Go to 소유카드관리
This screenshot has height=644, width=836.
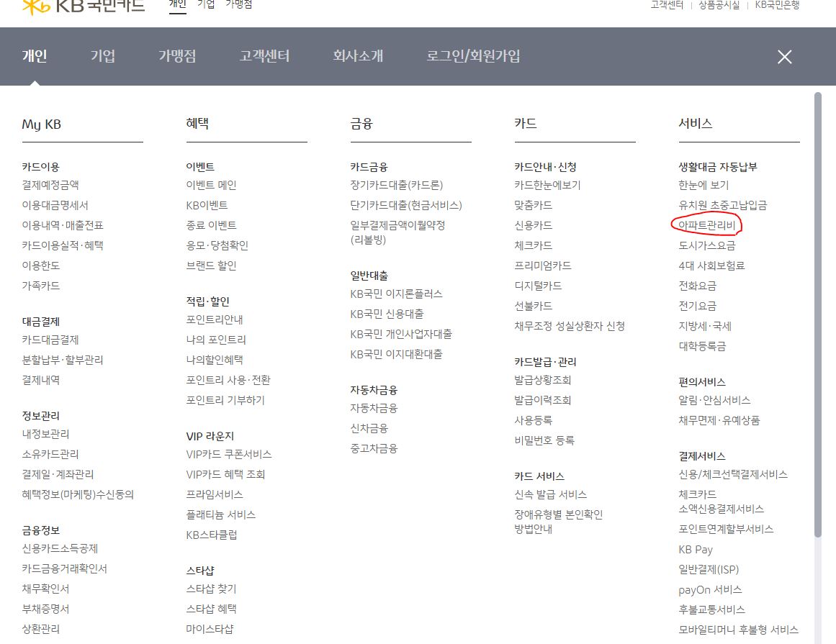pos(50,454)
